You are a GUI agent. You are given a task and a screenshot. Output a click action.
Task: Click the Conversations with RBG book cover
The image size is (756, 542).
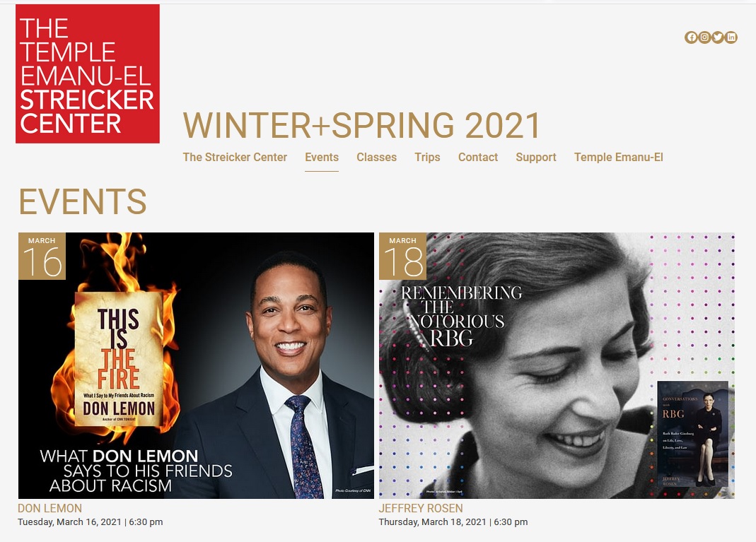(x=693, y=435)
